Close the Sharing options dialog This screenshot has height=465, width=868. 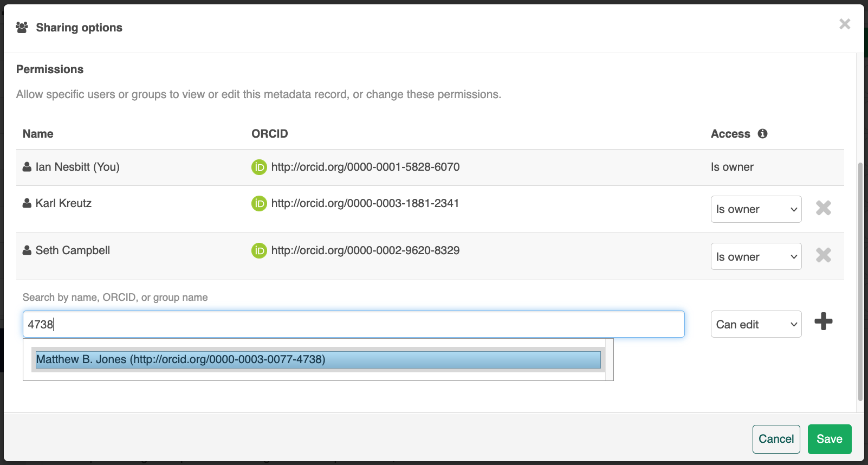point(844,24)
